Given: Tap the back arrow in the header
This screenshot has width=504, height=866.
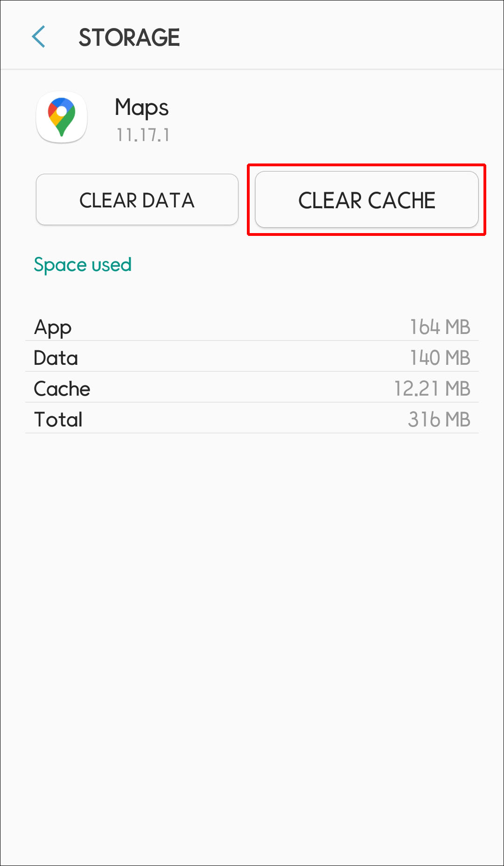Looking at the screenshot, I should coord(39,37).
